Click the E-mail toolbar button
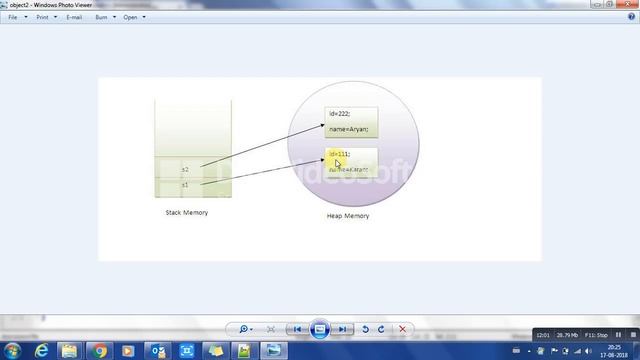Image resolution: width=640 pixels, height=360 pixels. pyautogui.click(x=74, y=17)
